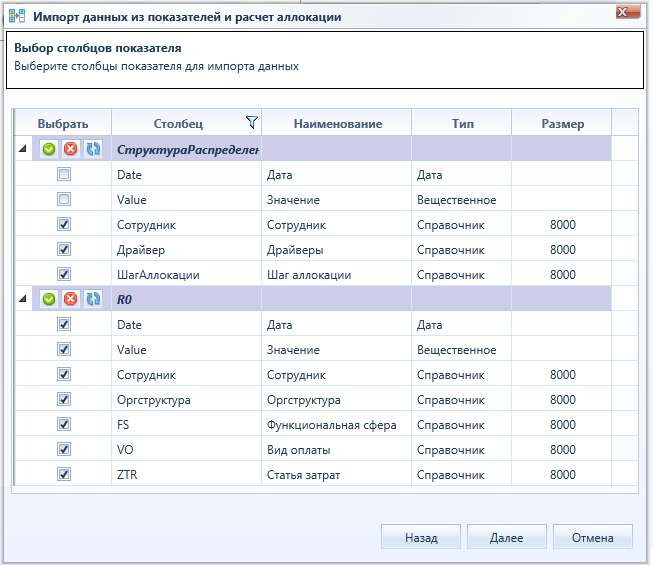Viewport: 653px width, 565px height.
Task: Select the СтруктураРаспределения group row name
Action: click(x=187, y=149)
